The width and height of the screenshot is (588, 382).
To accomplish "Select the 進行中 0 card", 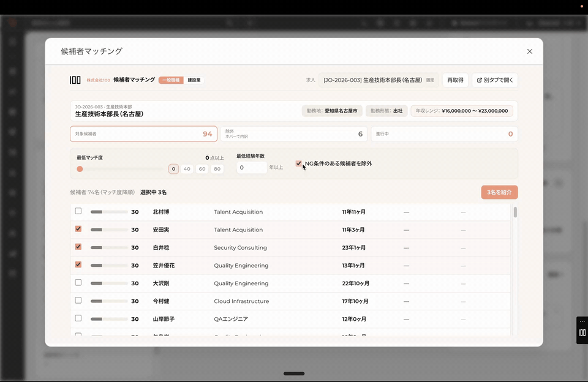I will click(x=445, y=134).
